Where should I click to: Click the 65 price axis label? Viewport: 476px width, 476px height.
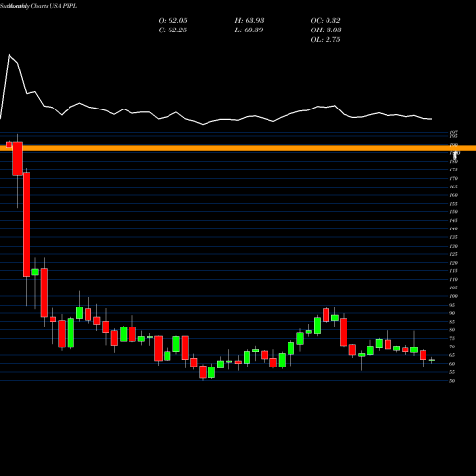[x=452, y=355]
